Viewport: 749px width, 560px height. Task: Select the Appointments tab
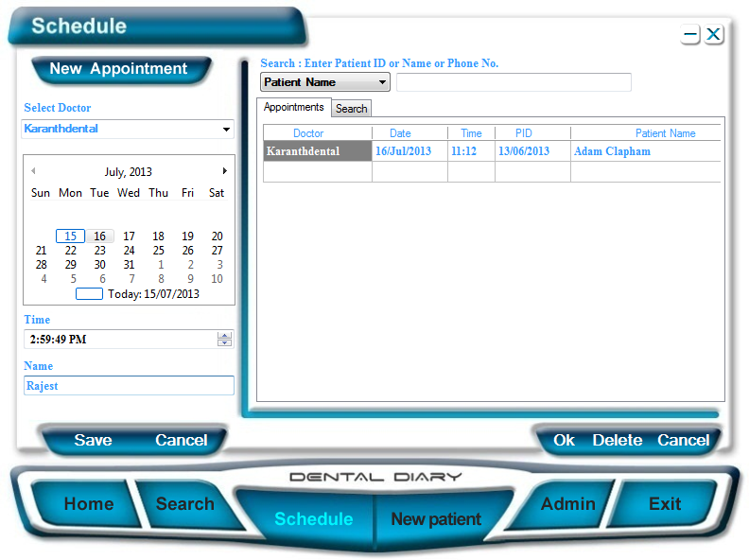293,108
